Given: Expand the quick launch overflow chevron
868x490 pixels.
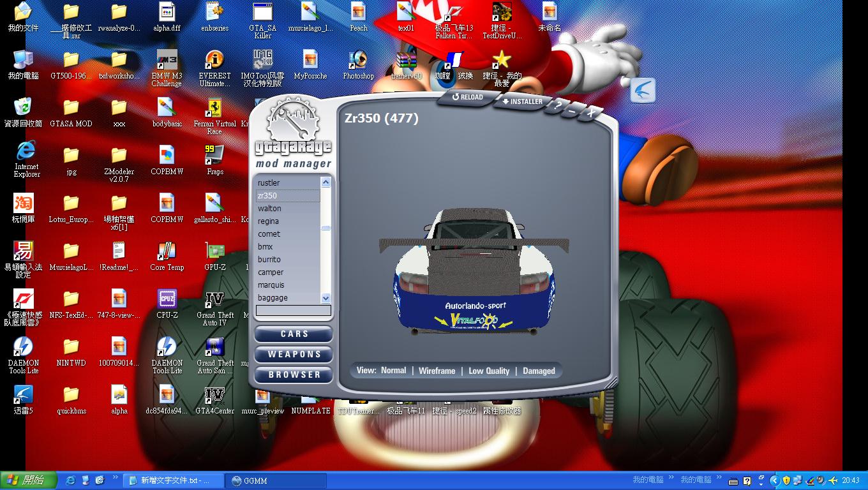Looking at the screenshot, I should click(x=116, y=477).
